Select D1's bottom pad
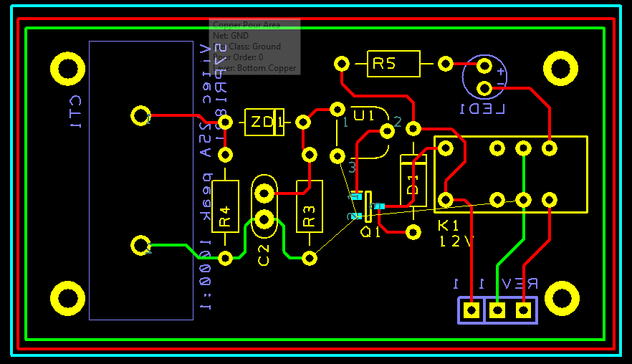This screenshot has width=632, height=364. point(413,232)
